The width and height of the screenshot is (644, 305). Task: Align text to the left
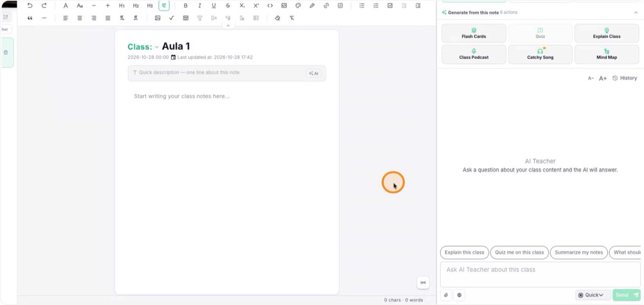pos(65,18)
